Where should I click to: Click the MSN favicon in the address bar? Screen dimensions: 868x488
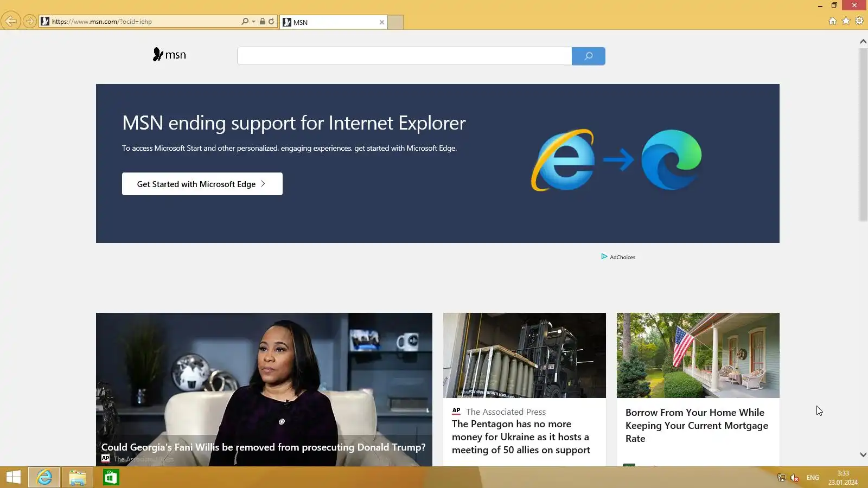pos(45,22)
